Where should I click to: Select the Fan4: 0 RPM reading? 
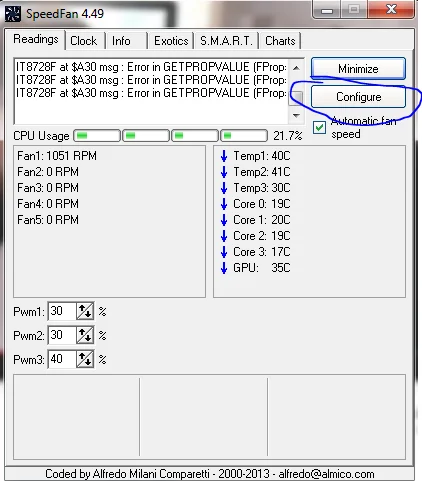(48, 204)
